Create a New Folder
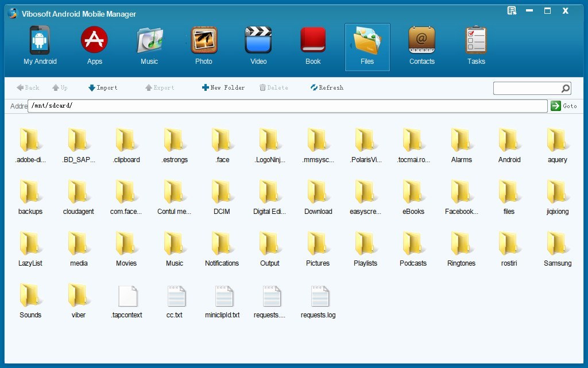588x368 pixels. pyautogui.click(x=223, y=87)
